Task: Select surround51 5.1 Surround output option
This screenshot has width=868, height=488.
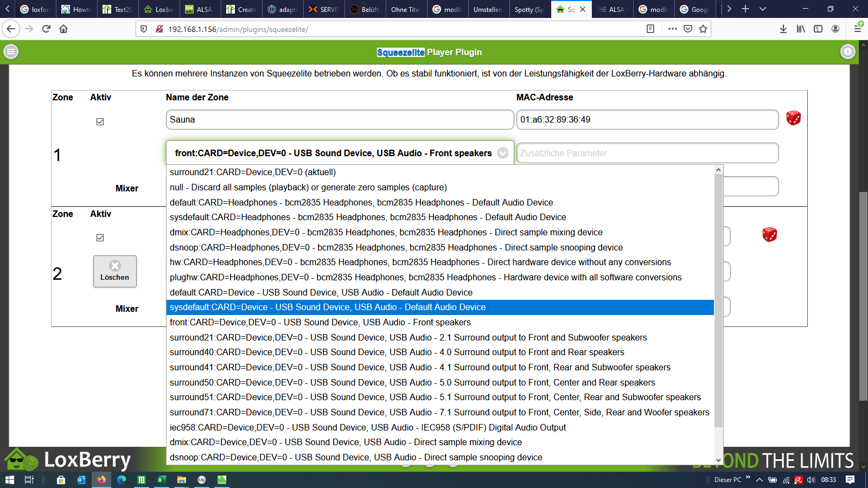Action: (441, 397)
